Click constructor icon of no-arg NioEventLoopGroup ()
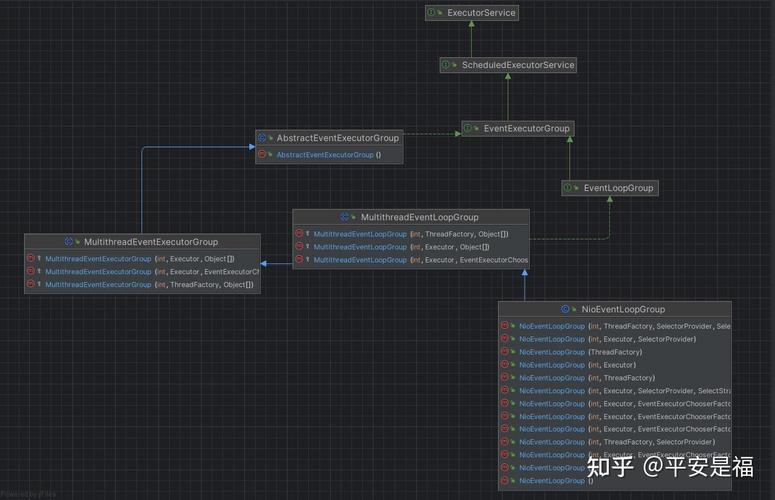 (x=505, y=480)
